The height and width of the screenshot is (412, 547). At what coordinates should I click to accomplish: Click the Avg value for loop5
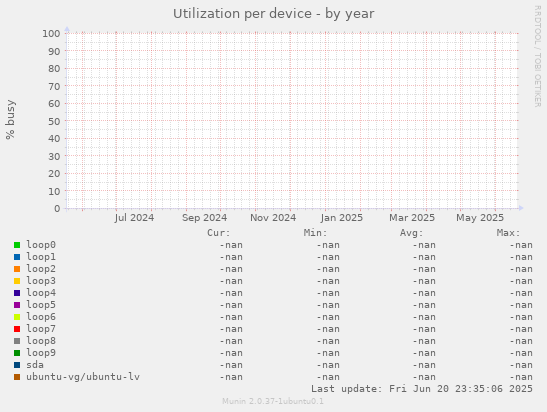click(x=424, y=305)
